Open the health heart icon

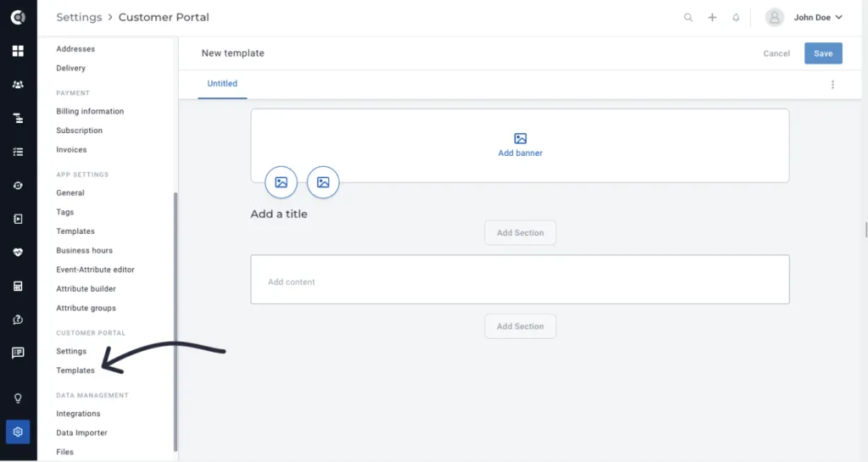18,253
